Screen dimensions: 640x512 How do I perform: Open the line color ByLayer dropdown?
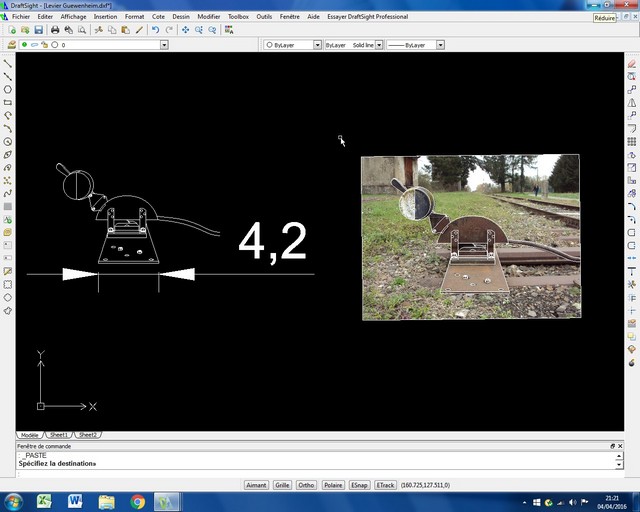[x=317, y=45]
